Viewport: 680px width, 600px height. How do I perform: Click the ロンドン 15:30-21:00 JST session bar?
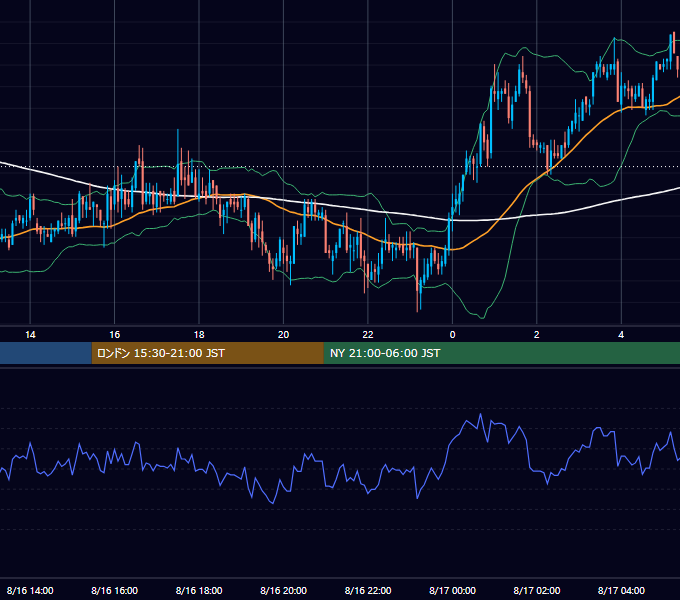[208, 353]
